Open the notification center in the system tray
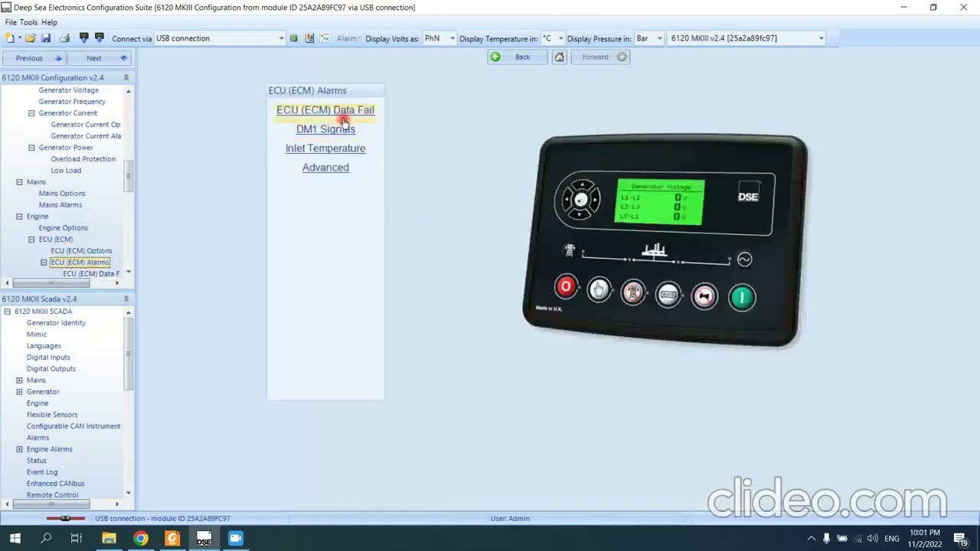980x551 pixels. (x=960, y=538)
